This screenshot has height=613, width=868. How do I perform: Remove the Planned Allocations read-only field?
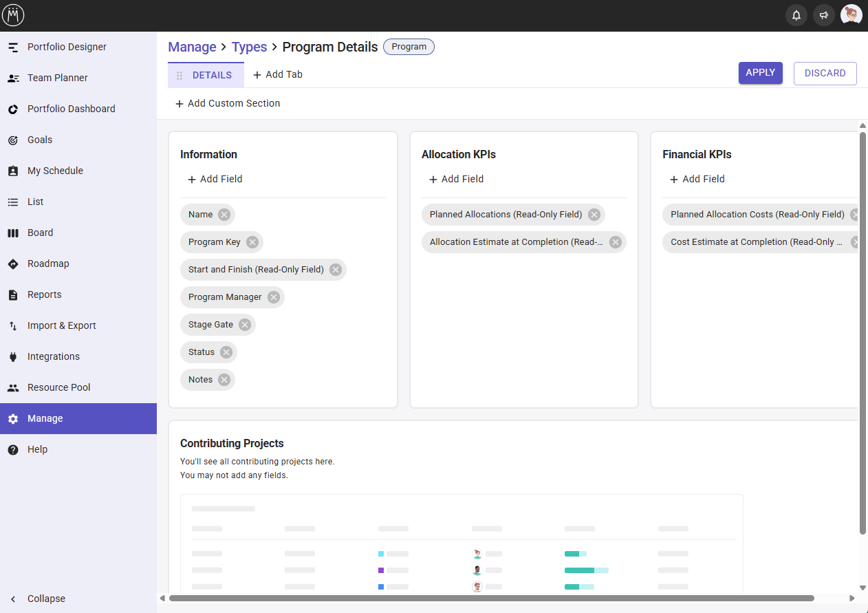point(594,215)
